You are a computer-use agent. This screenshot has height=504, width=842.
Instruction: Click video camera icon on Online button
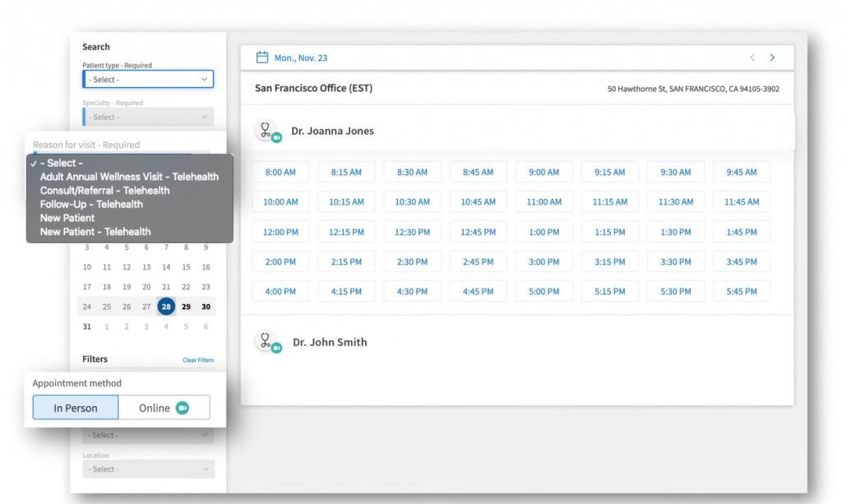[x=182, y=408]
